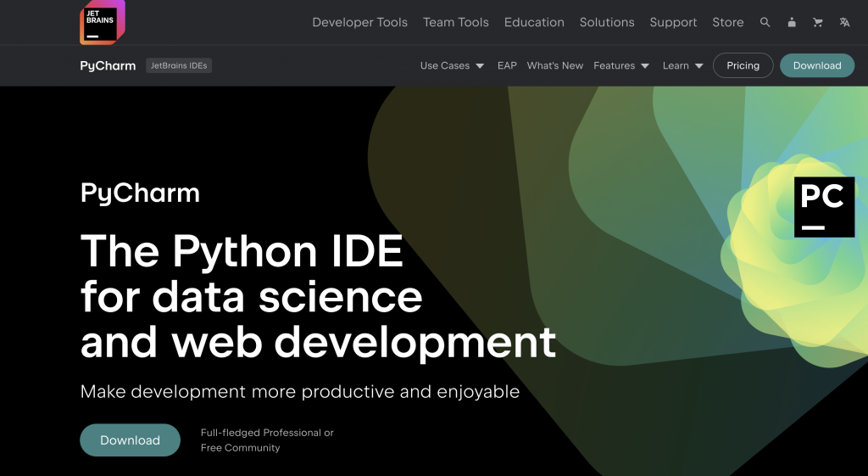This screenshot has width=868, height=476.
Task: Open the EAP page link
Action: point(507,65)
